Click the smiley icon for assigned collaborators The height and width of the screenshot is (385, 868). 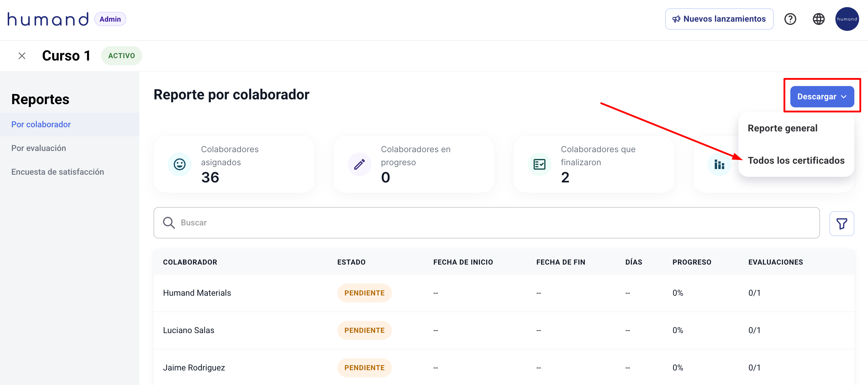point(179,164)
